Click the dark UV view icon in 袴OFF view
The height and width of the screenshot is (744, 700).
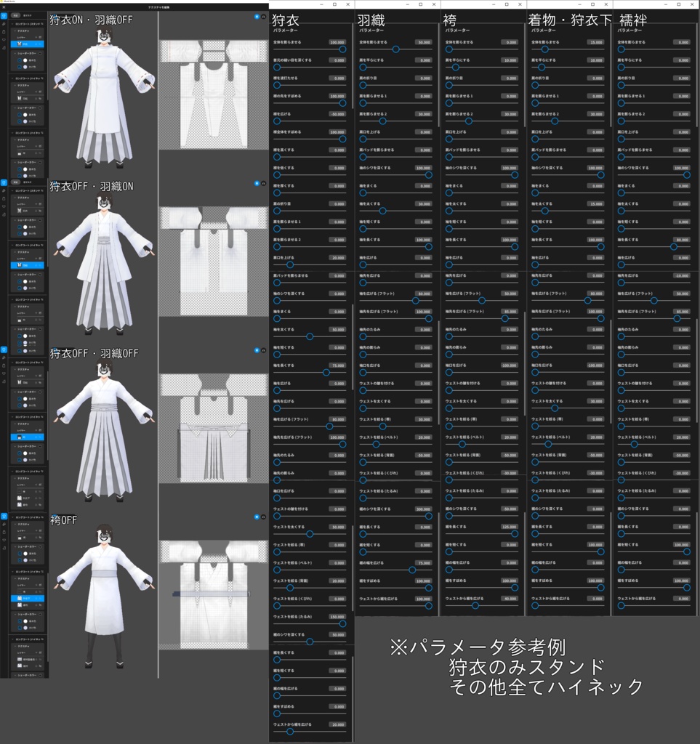click(x=263, y=517)
